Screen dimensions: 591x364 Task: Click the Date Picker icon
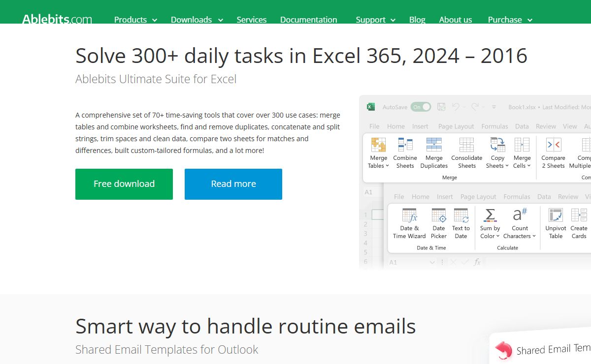click(x=439, y=215)
